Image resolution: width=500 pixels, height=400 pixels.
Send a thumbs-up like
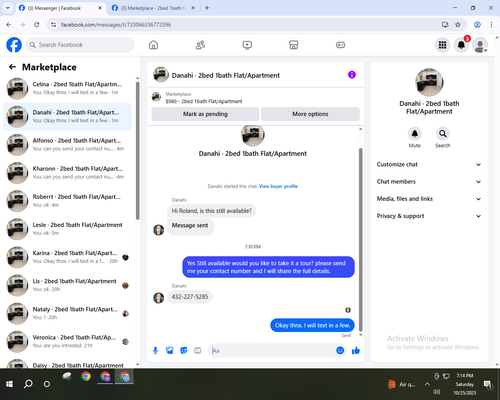[356, 350]
